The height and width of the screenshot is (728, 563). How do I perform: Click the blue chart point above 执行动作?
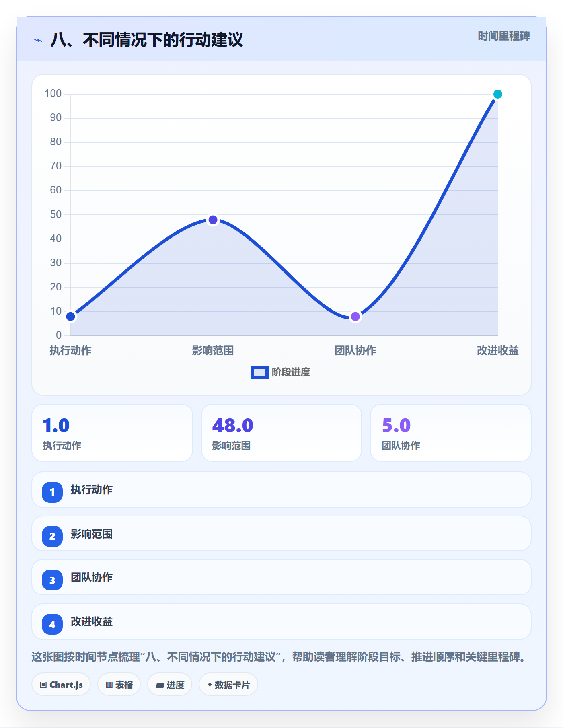coord(70,316)
